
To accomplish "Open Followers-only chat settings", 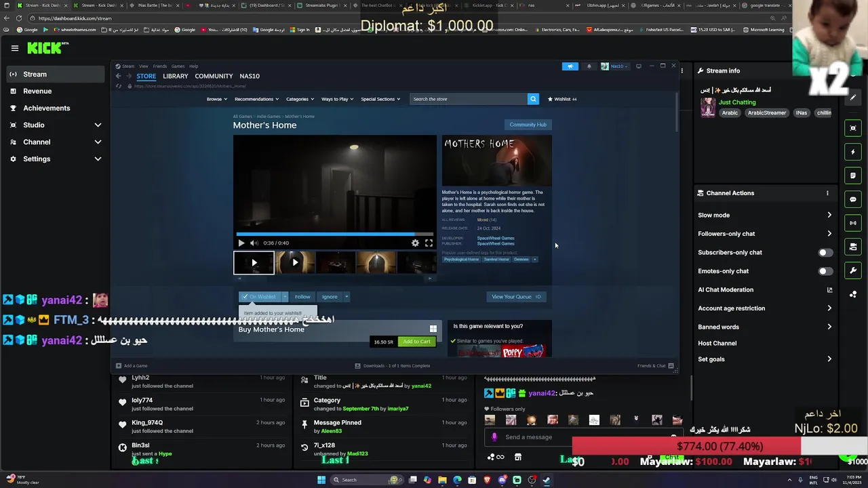I will point(765,234).
